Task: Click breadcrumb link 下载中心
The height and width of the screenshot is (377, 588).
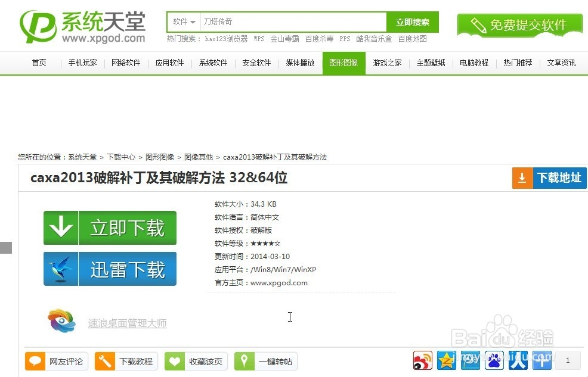Action: 120,157
